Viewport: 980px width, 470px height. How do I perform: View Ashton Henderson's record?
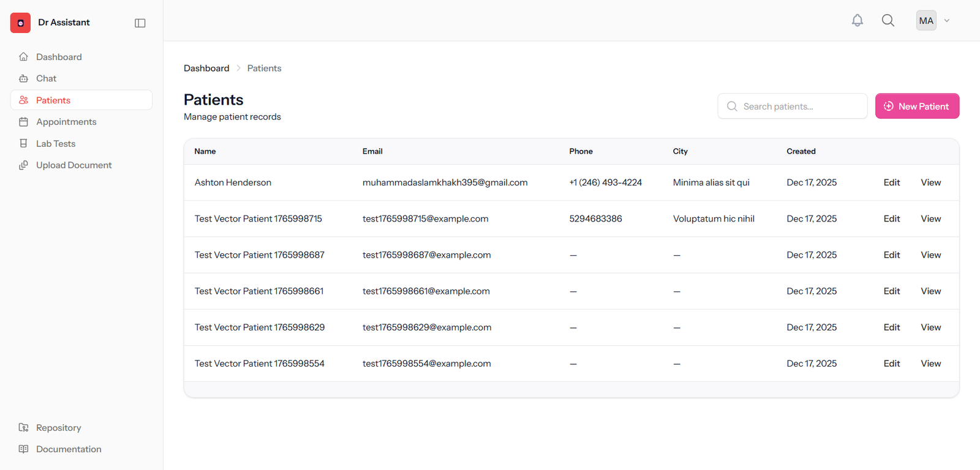coord(931,182)
